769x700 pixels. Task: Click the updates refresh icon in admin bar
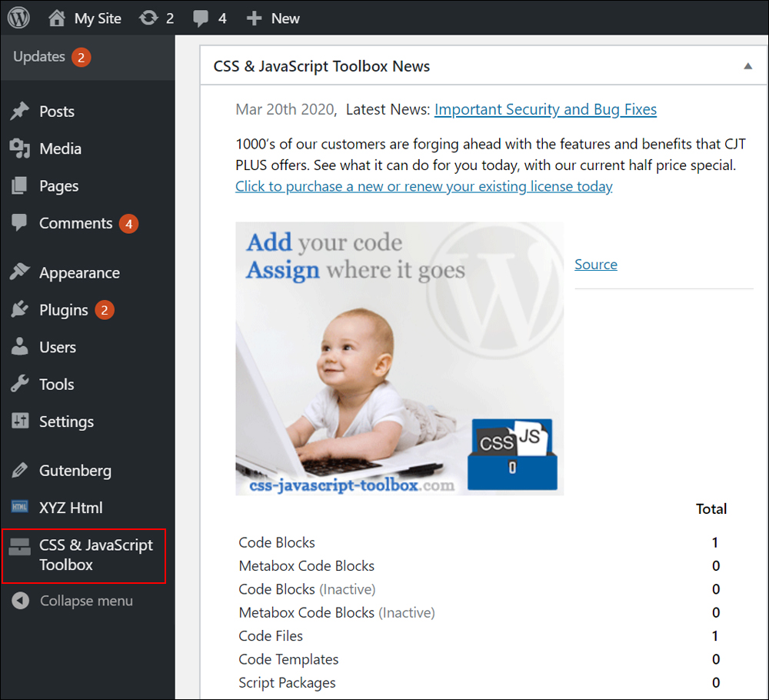pyautogui.click(x=148, y=18)
